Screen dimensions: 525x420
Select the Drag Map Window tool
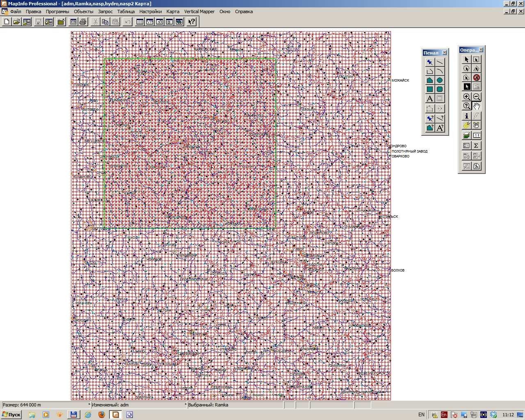[x=476, y=125]
